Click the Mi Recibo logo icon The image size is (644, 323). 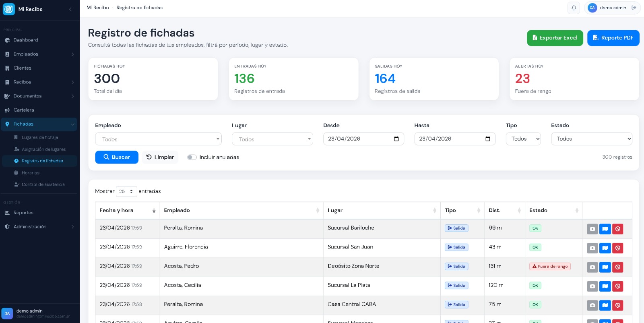9,9
